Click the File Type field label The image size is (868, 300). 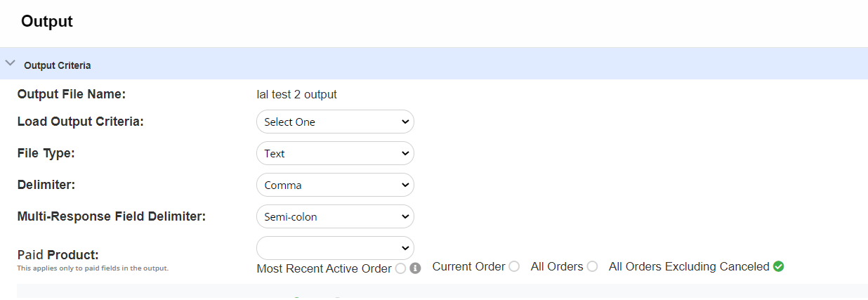[x=46, y=153]
